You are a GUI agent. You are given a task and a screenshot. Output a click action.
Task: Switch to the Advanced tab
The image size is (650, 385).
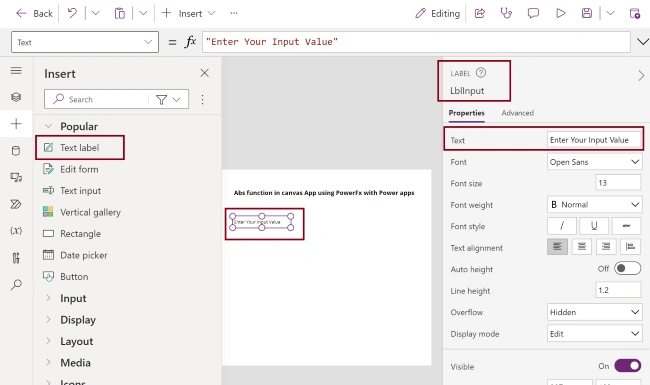click(x=517, y=113)
